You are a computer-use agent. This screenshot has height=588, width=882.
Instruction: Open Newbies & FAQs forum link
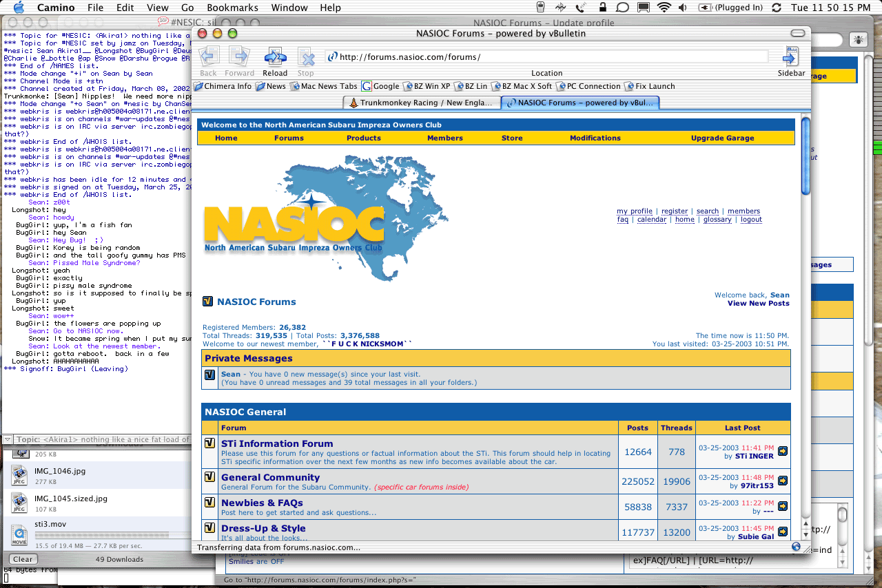coord(262,503)
